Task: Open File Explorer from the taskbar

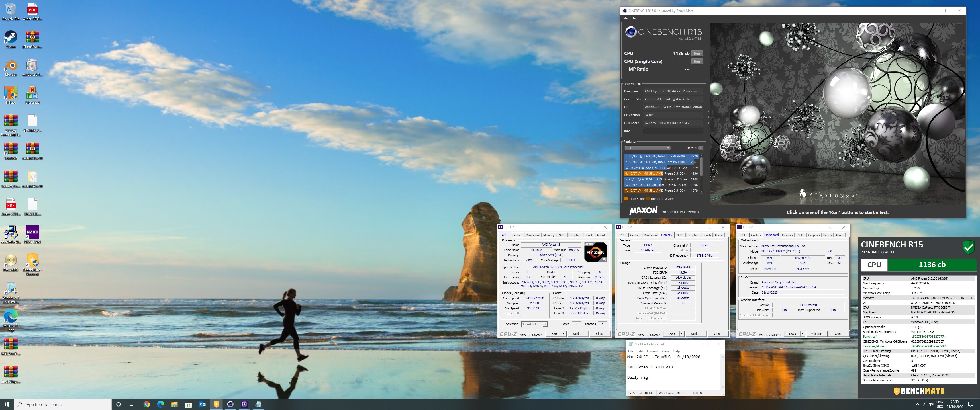Action: [x=174, y=404]
